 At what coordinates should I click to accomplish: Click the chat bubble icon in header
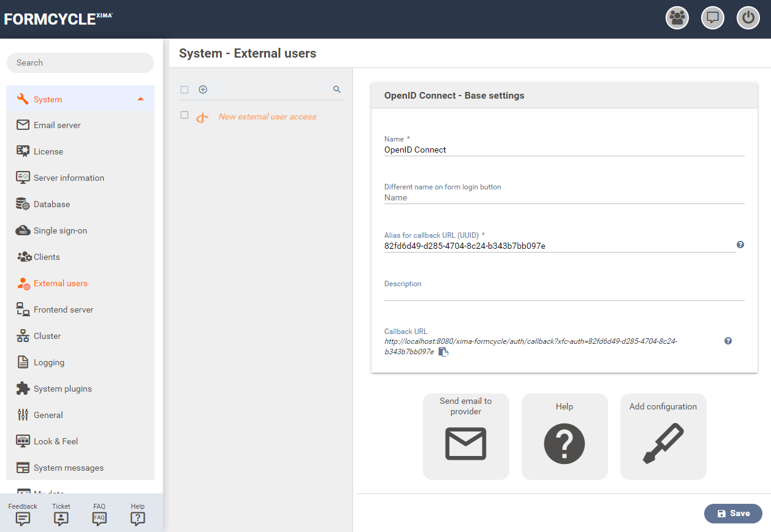[x=712, y=18]
